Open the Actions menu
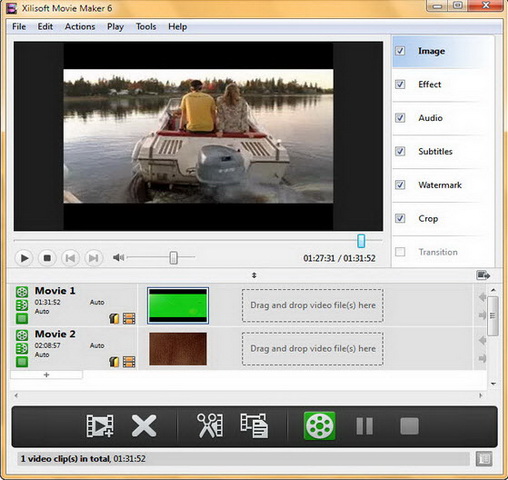 pos(80,27)
